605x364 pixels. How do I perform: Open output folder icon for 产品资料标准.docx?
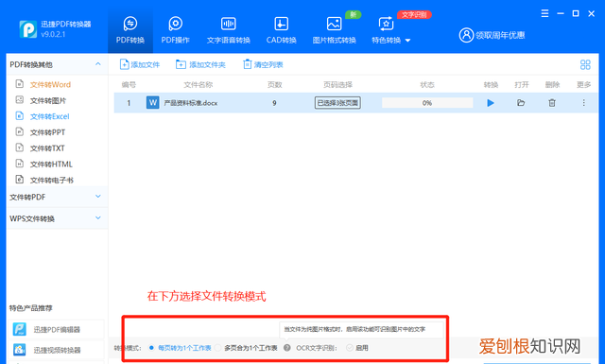pyautogui.click(x=521, y=103)
